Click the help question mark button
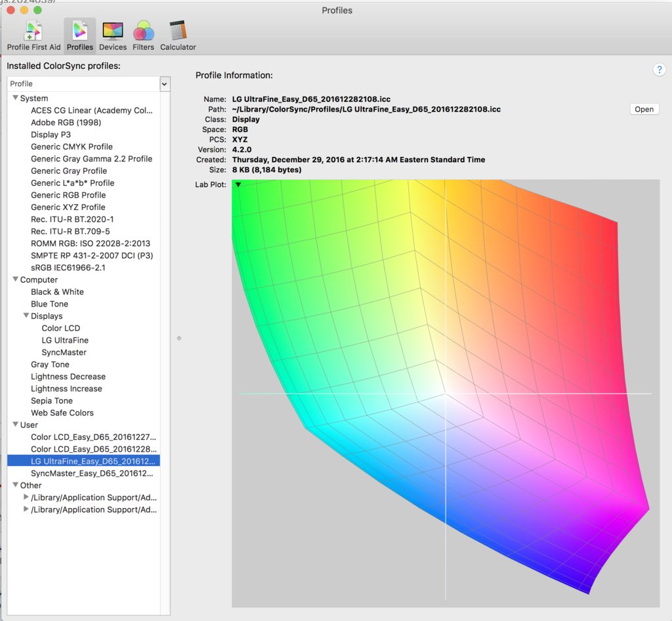The width and height of the screenshot is (672, 621). coord(660,70)
